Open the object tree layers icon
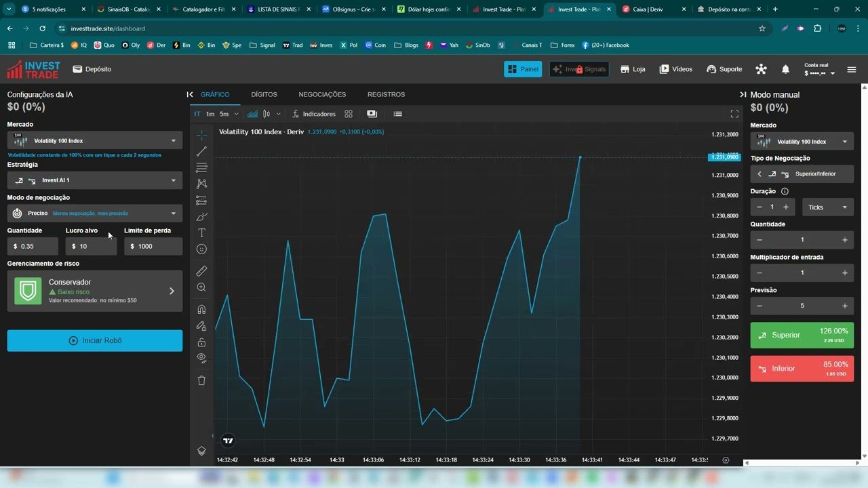This screenshot has height=488, width=868. pos(201,451)
